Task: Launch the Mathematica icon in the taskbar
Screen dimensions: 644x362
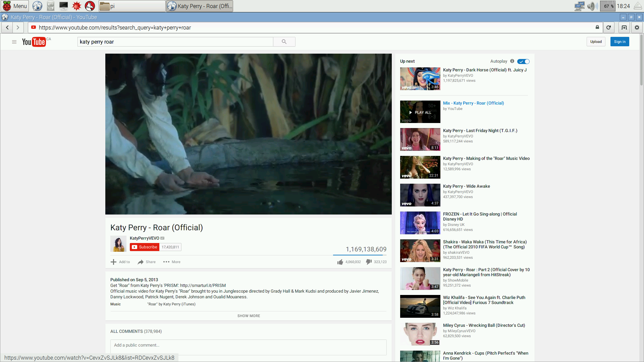Action: (77, 6)
